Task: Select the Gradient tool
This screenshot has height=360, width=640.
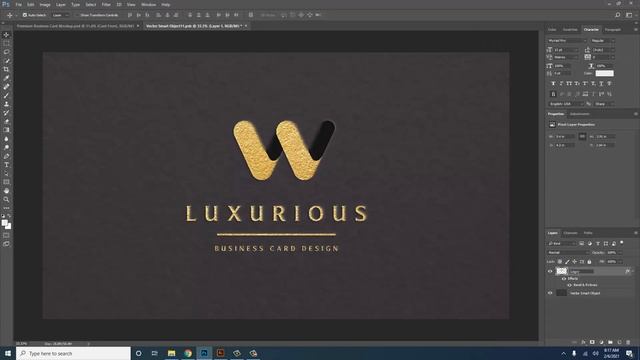Action: (x=6, y=130)
